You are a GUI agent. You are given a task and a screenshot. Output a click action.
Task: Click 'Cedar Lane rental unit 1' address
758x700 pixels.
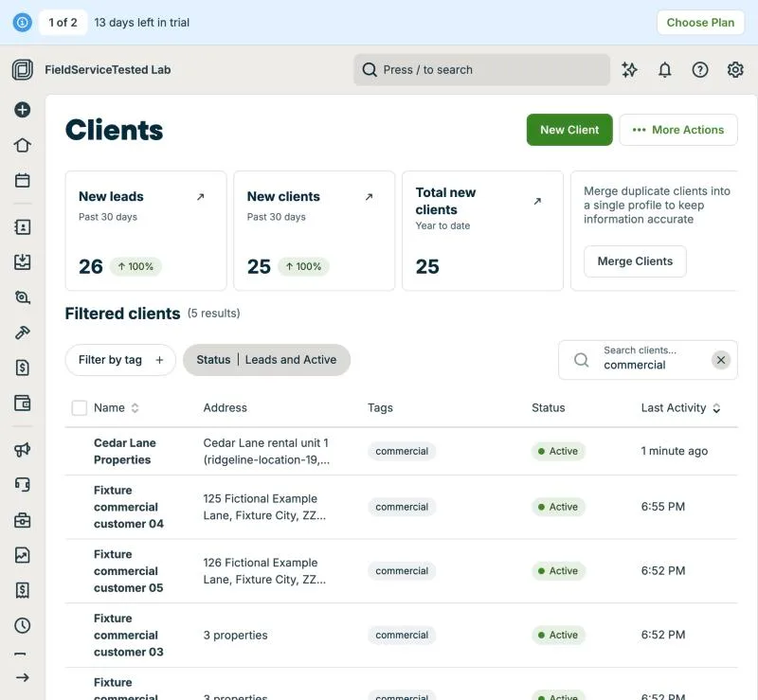pos(266,451)
